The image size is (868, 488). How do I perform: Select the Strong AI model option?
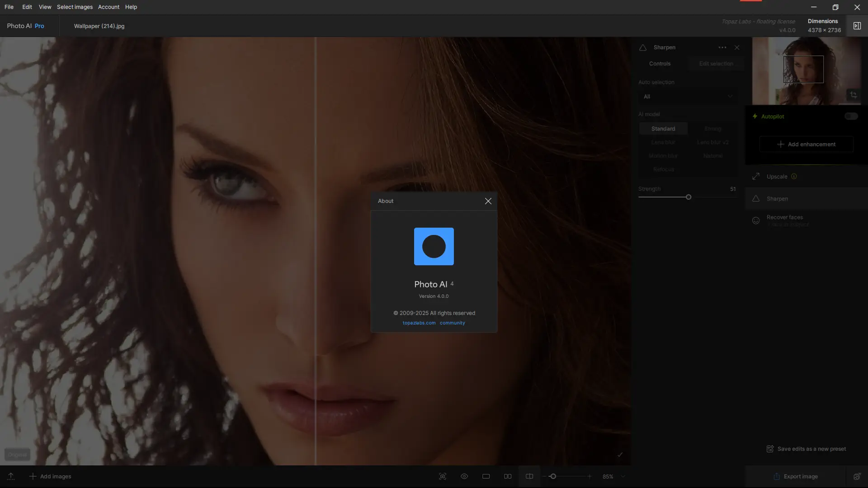click(712, 128)
